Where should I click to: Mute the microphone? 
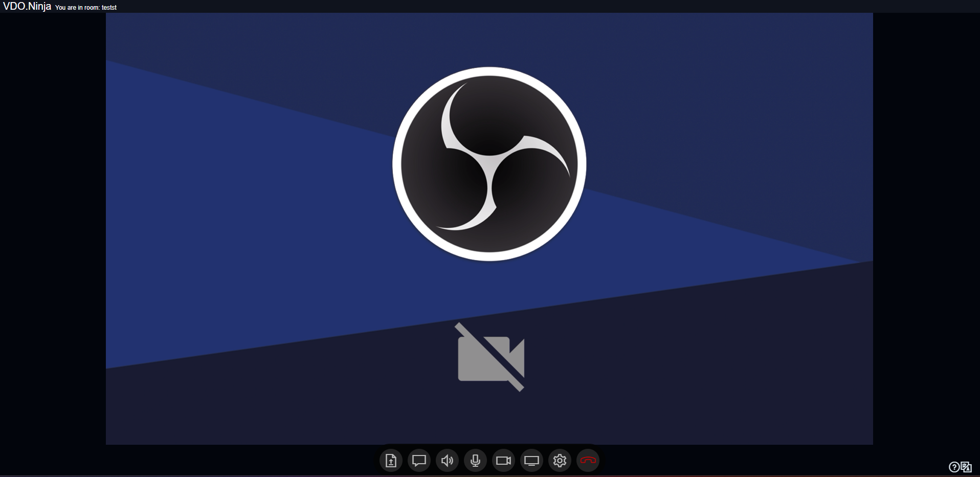tap(475, 461)
